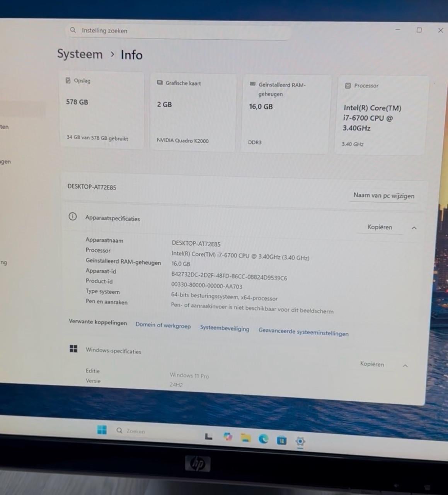Click the Windows logo beside Windows-specificaties
Viewport: 448px width, 495px height.
coord(73,348)
